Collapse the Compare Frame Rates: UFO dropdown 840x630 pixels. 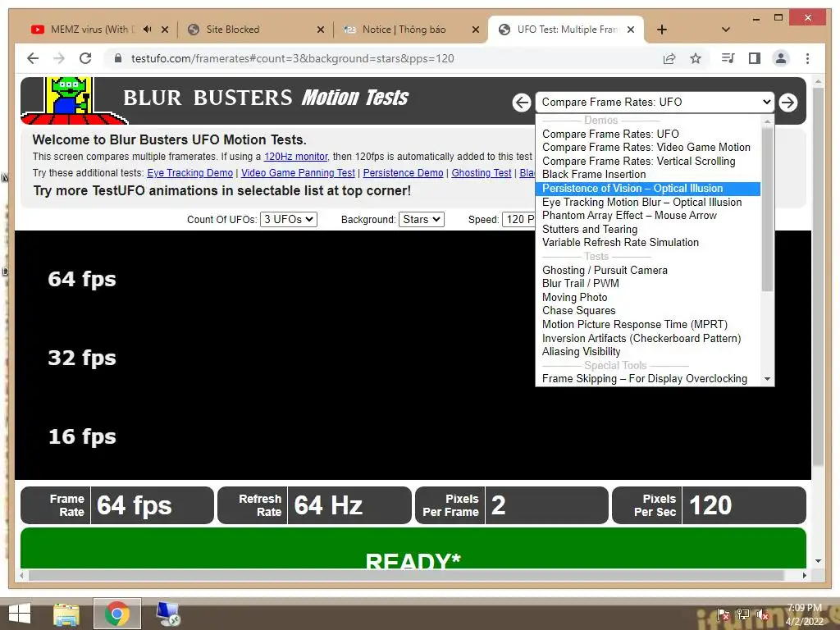click(x=655, y=103)
